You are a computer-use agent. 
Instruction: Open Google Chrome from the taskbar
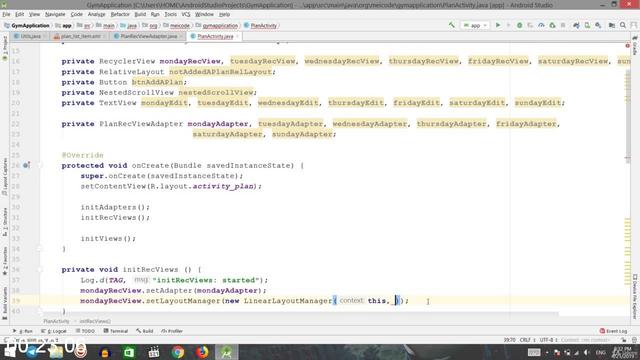(178, 352)
